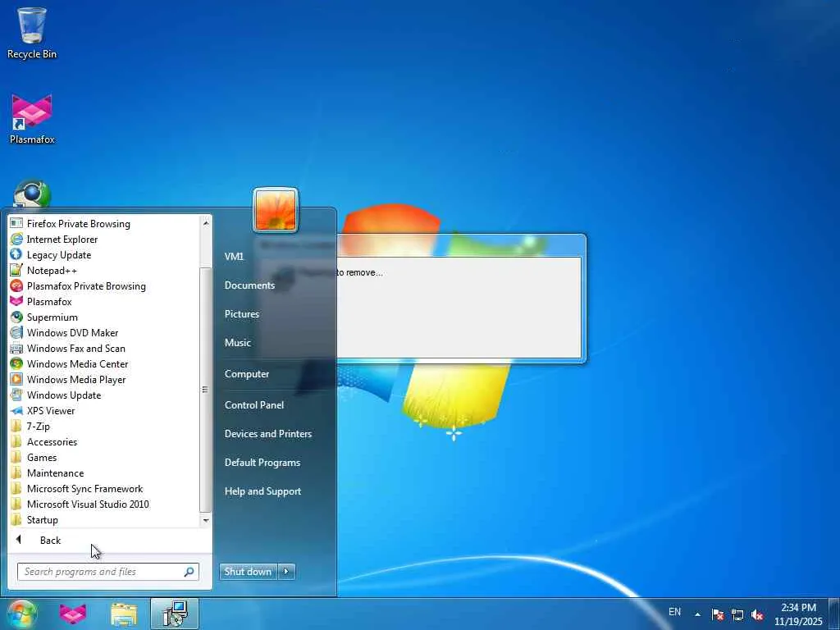Viewport: 840px width, 630px height.
Task: Click the EN language indicator
Action: pyautogui.click(x=675, y=611)
